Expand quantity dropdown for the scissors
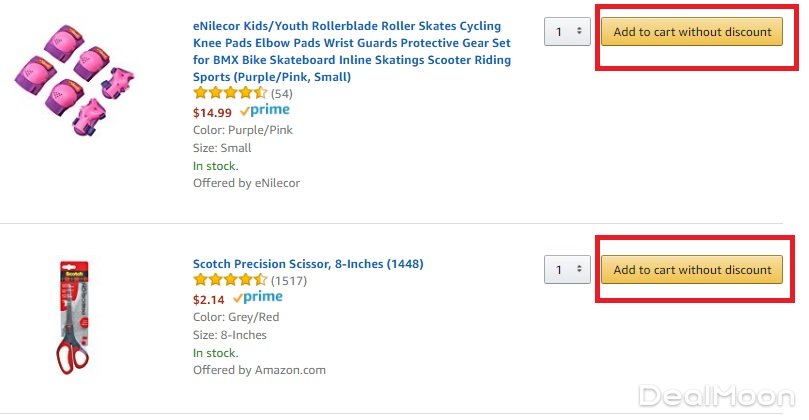The width and height of the screenshot is (809, 420). point(567,269)
